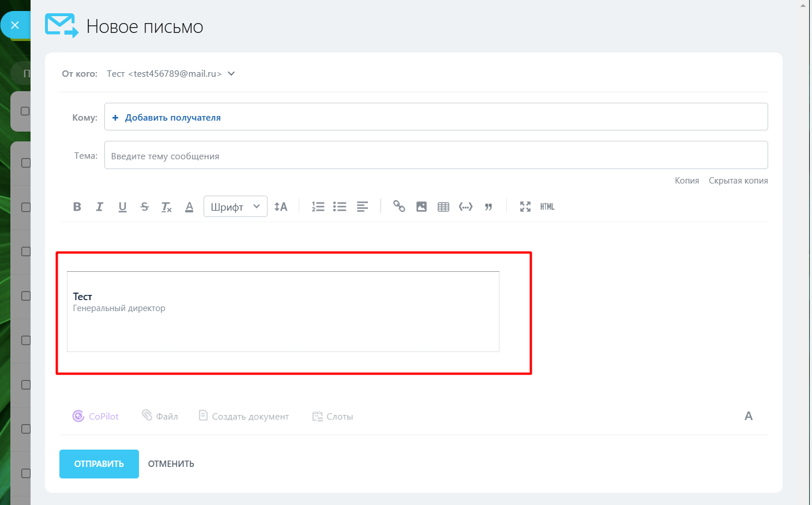This screenshot has height=505, width=812.
Task: Open the font size control
Action: pyautogui.click(x=281, y=206)
